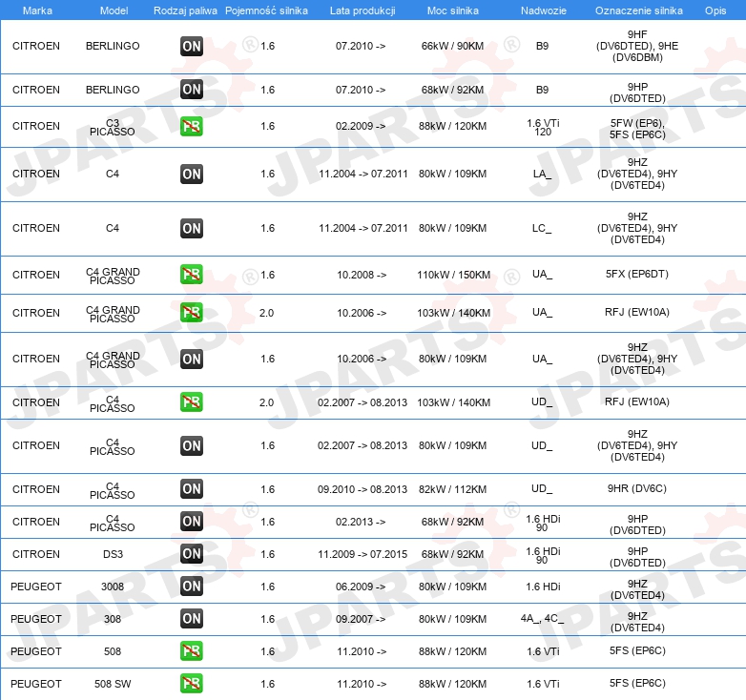Click the 1.6 VTi 120 body cell
Screen dimensions: 746x700
tap(543, 128)
